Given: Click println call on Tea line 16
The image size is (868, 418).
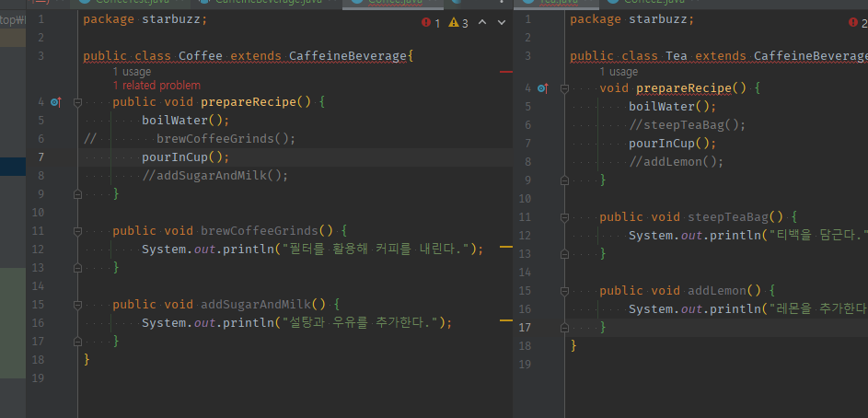Looking at the screenshot, I should (x=735, y=309).
